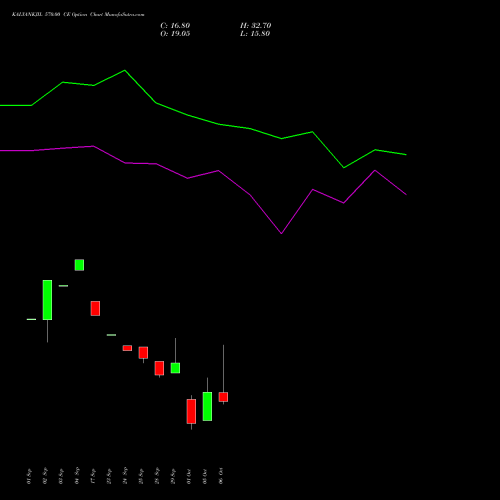Viewport: 500px width, 500px height.
Task: Click the high value H: 32.70
Action: 255,26
